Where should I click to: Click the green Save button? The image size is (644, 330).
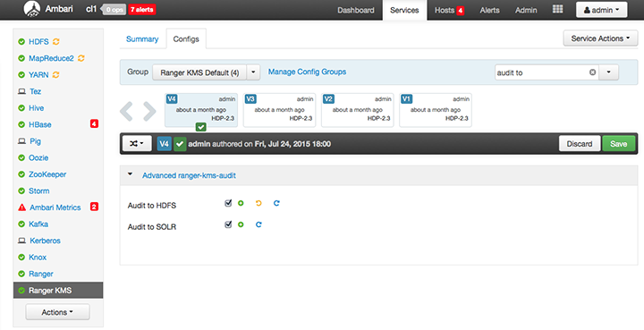(x=619, y=144)
